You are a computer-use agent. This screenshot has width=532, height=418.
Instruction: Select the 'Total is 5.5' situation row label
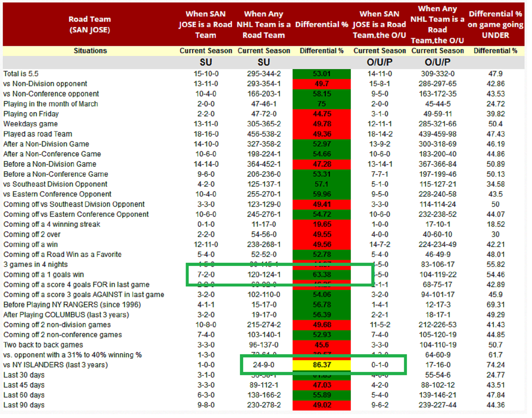(21, 74)
